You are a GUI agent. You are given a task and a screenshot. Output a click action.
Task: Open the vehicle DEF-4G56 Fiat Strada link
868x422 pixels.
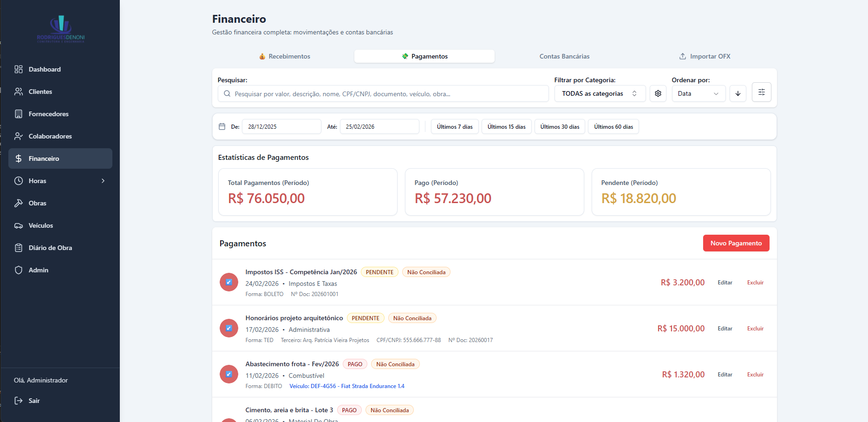coord(346,386)
